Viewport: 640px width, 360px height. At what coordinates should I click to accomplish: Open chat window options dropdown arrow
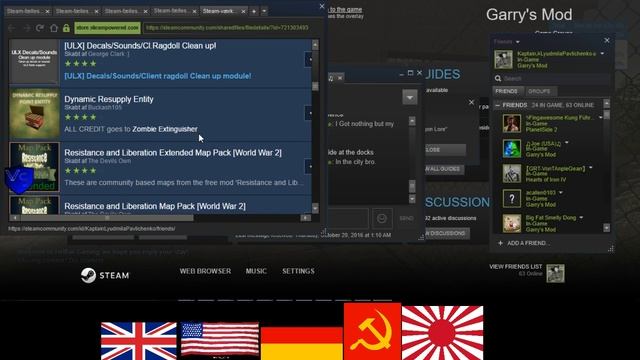[410, 97]
